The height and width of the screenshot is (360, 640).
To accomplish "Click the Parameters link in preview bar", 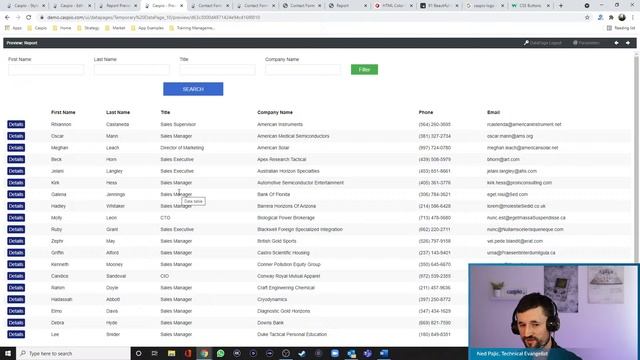I will [x=586, y=43].
